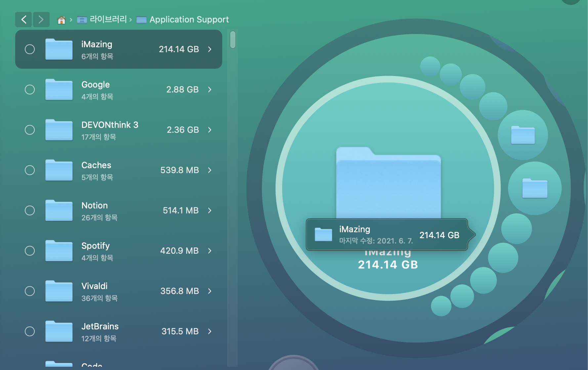Click the Spotify folder name
This screenshot has height=370, width=588.
[96, 246]
